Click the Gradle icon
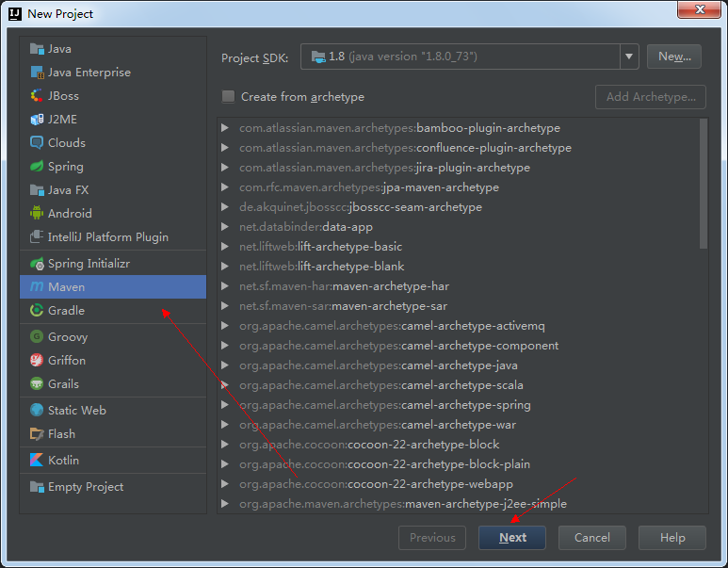 pyautogui.click(x=37, y=310)
